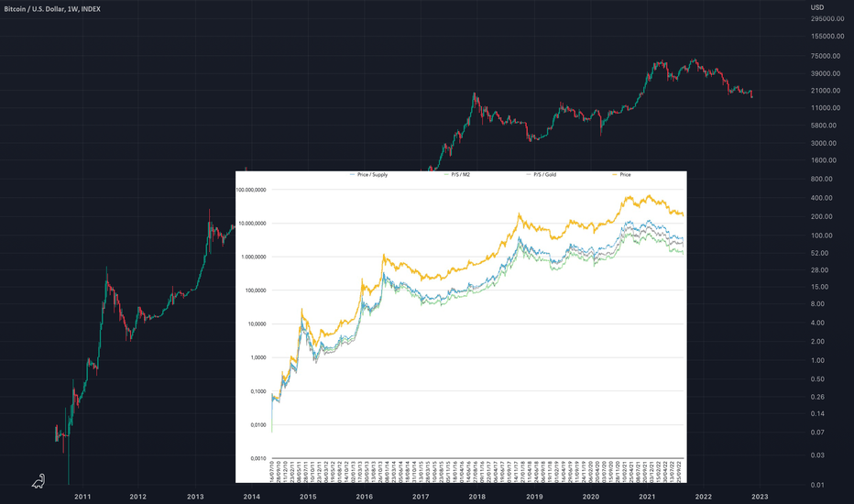Click the 52.00 price axis label
This screenshot has height=504, width=854.
(x=820, y=253)
